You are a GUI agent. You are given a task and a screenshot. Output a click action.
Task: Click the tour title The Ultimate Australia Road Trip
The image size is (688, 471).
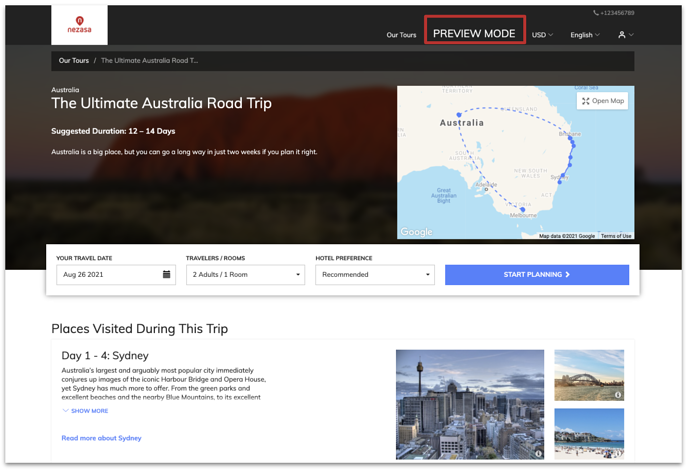coord(161,103)
